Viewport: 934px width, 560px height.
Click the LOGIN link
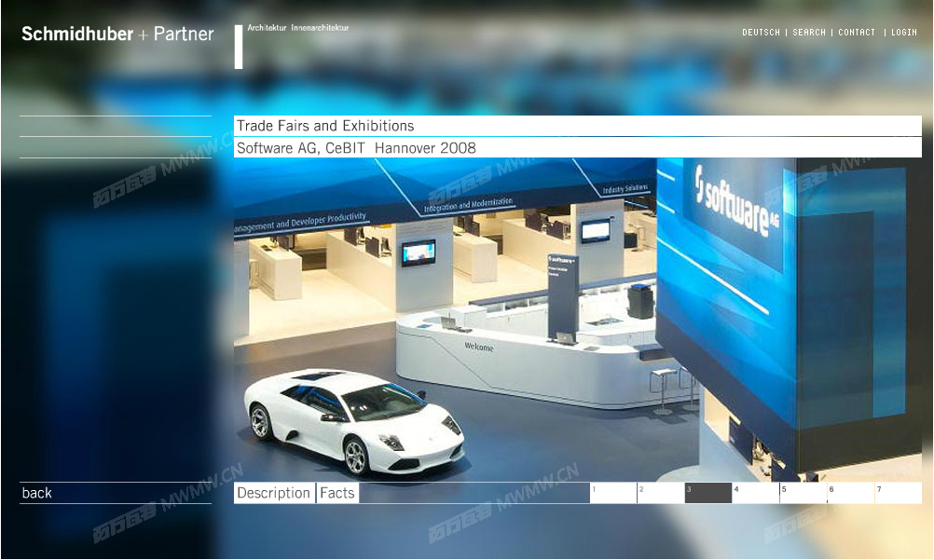903,33
